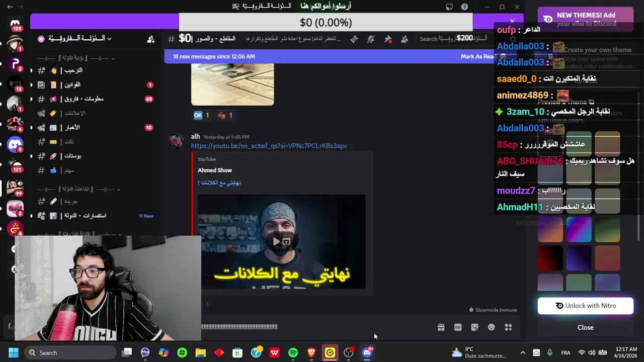Open Spotify from the taskbar
Viewport: 644px width, 362px height.
293,352
